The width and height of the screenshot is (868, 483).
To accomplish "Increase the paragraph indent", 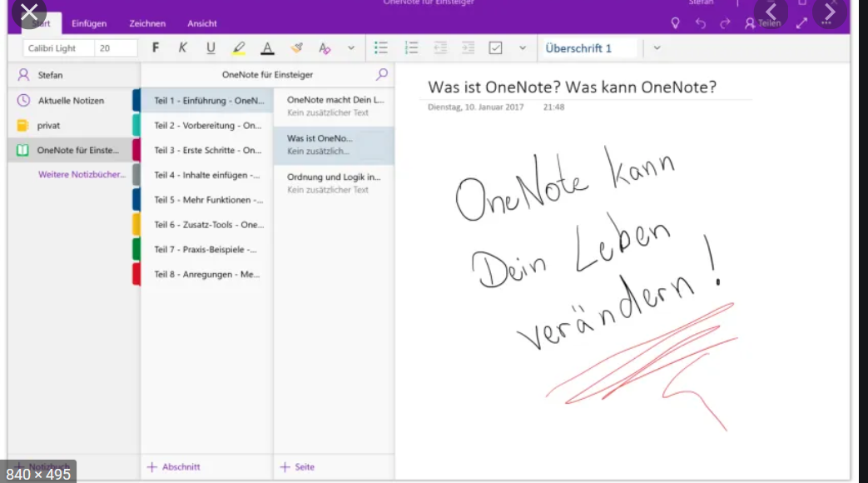I will pos(469,47).
